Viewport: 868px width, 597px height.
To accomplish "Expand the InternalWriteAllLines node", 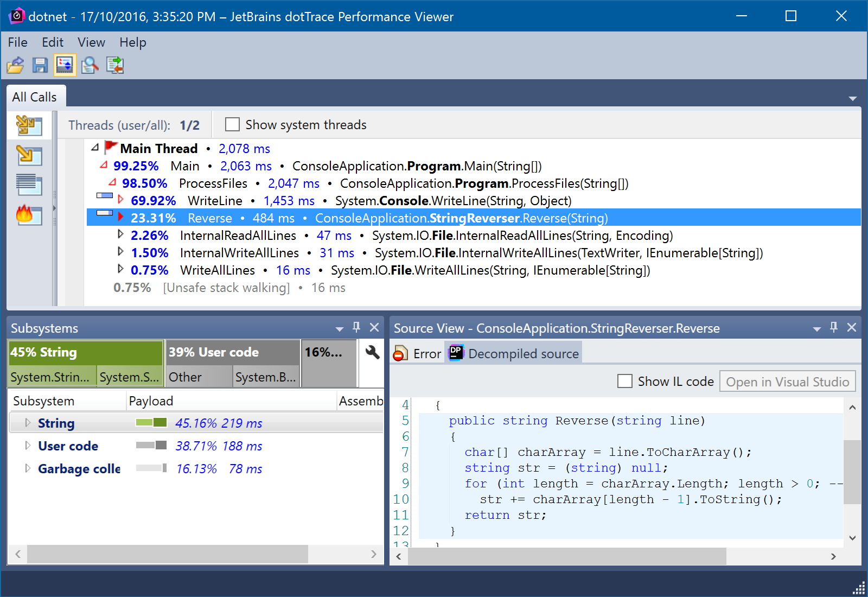I will 120,252.
